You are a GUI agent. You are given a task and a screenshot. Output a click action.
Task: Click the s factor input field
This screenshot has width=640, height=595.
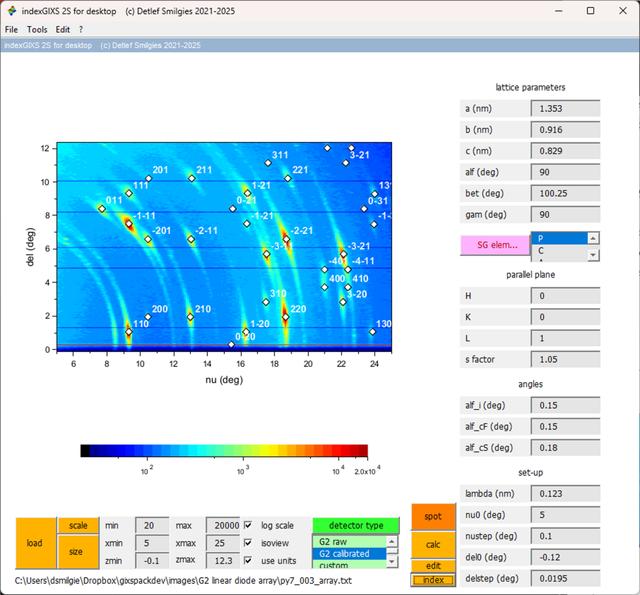pos(565,360)
